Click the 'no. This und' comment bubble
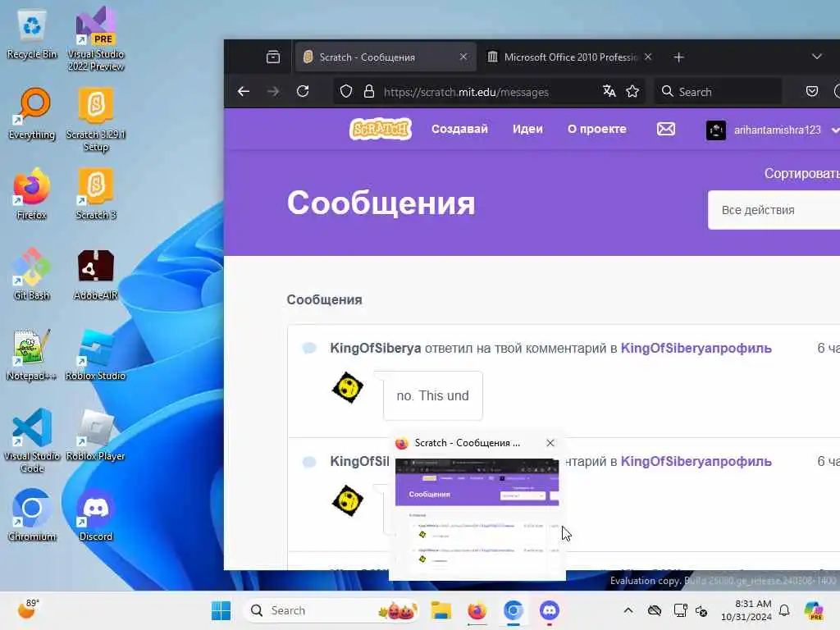The width and height of the screenshot is (840, 630). pyautogui.click(x=433, y=395)
